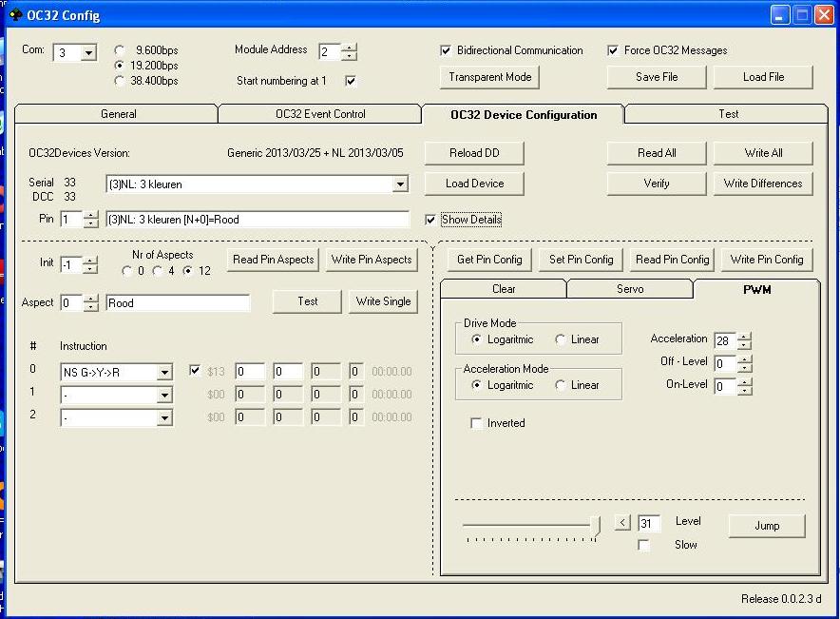Increase the Module Address spinner value

click(350, 47)
